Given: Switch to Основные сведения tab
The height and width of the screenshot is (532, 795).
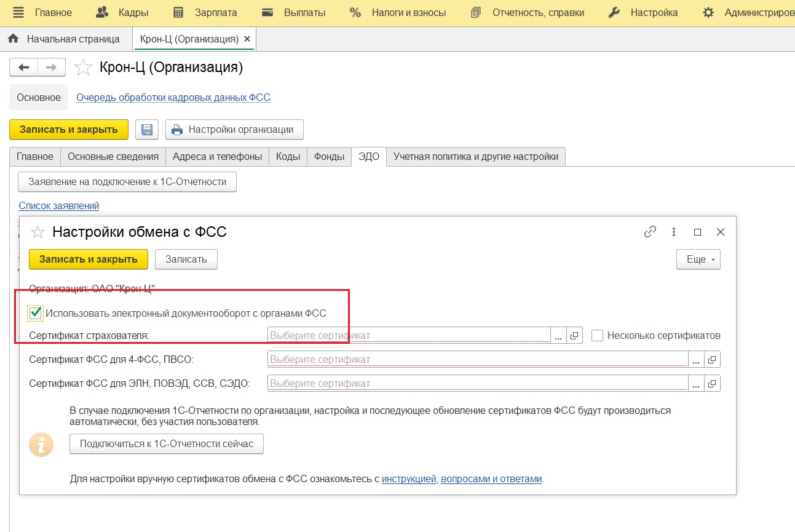Looking at the screenshot, I should [x=113, y=156].
